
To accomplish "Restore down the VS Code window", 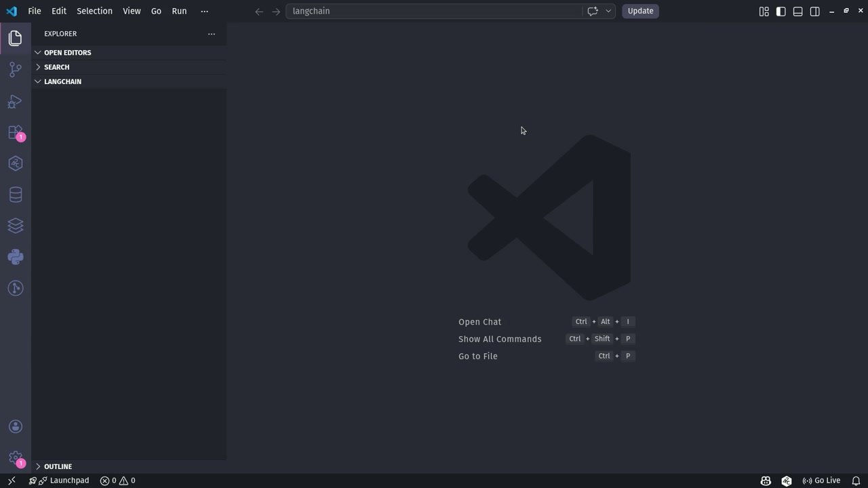I will pos(846,11).
